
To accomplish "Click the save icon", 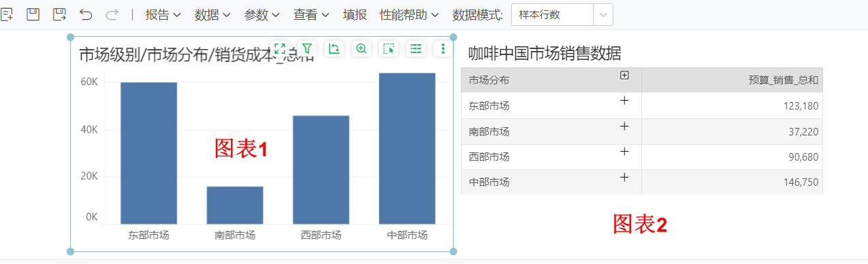I will tap(33, 14).
